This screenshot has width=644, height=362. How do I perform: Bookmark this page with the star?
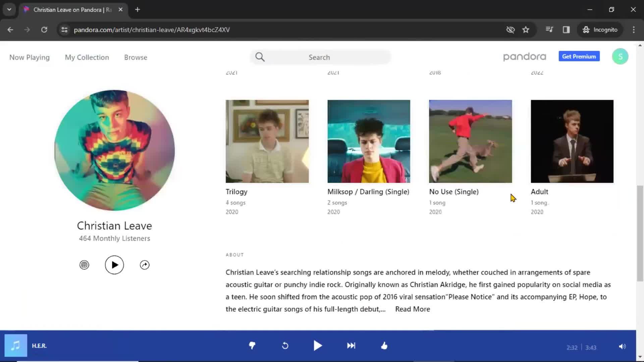[526, 30]
